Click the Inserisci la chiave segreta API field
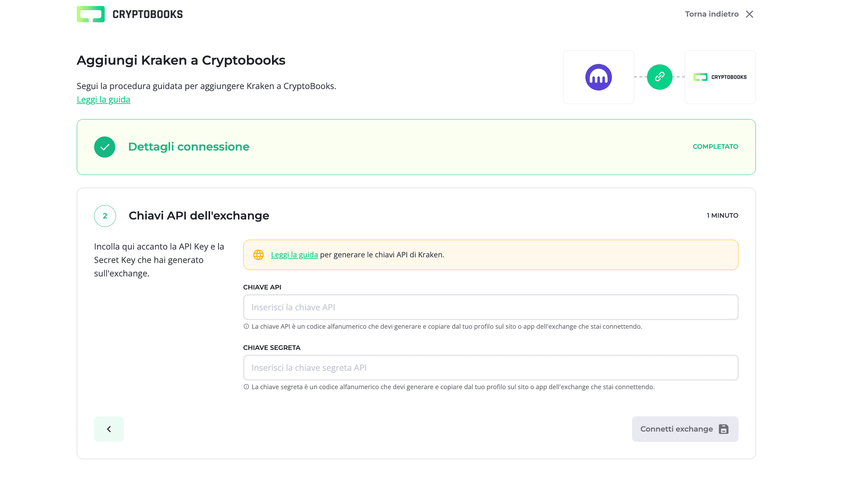868x480 pixels. [490, 368]
